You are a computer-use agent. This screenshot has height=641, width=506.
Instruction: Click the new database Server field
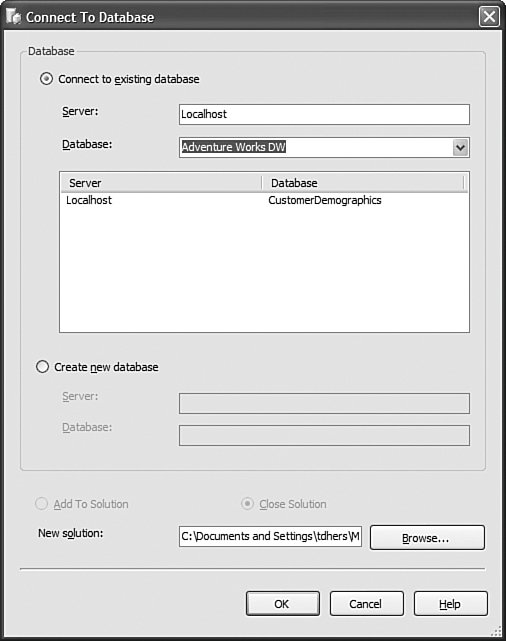[x=324, y=403]
